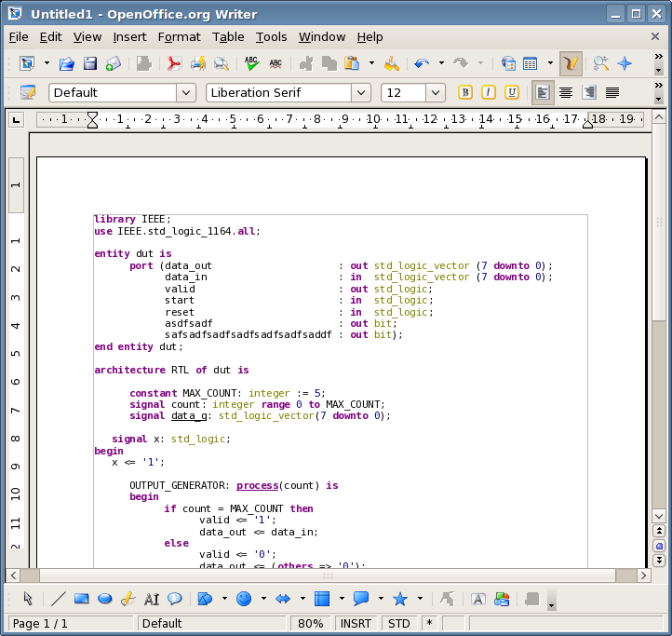Open the New document dropdown arrow

(47, 63)
